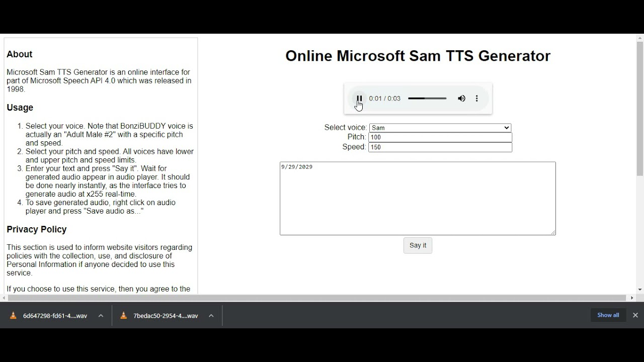Click the textarea resize grip corner
The image size is (644, 362).
point(553,232)
